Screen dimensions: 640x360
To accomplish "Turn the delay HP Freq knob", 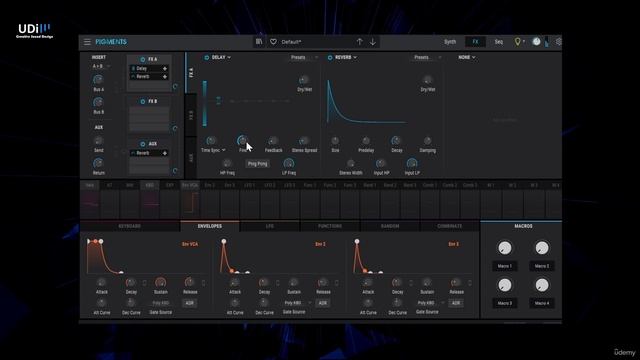I will 227,164.
